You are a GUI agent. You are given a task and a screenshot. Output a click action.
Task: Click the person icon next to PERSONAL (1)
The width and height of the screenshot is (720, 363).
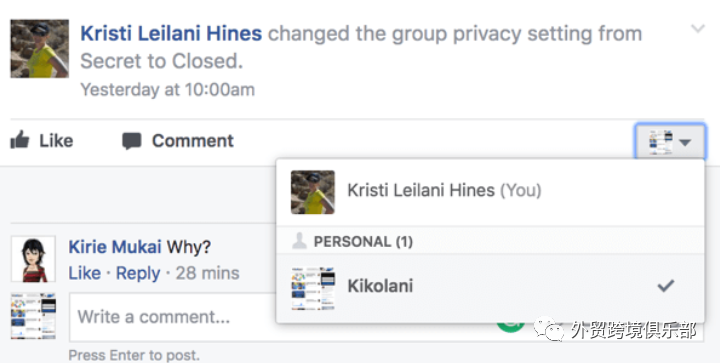click(299, 241)
